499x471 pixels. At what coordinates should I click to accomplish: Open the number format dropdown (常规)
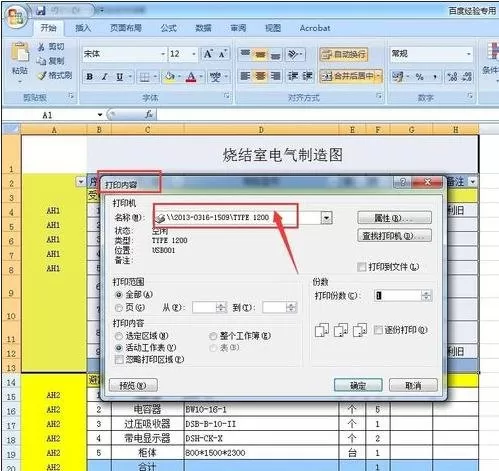pos(469,54)
